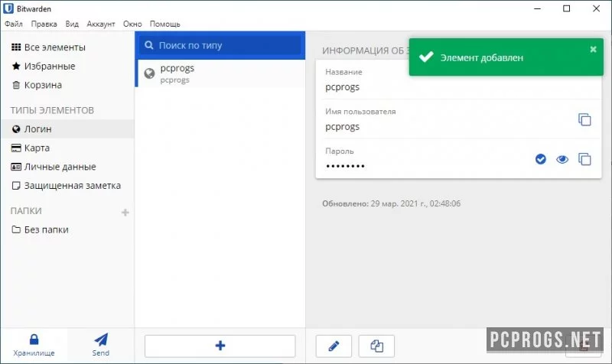Open the Вид menu
Screen dimensions: 612x364
[72, 24]
